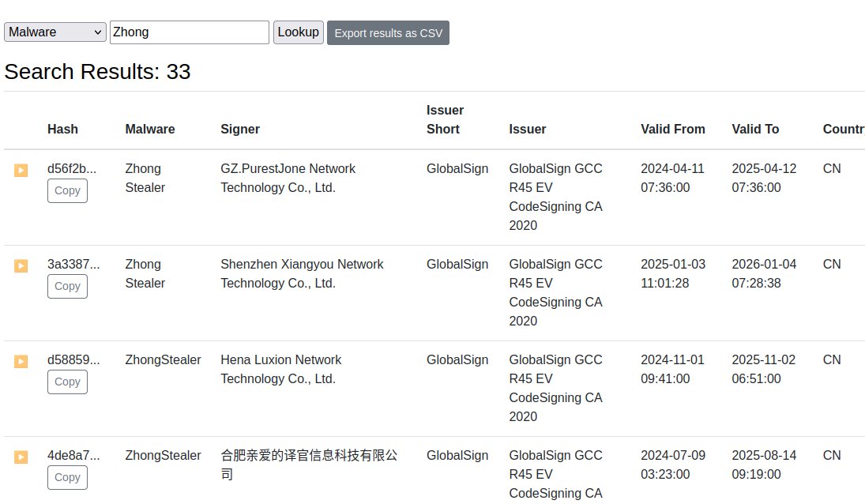This screenshot has height=504, width=865.
Task: Click Zhong Stealer in the 3a3387... row
Action: [x=145, y=273]
